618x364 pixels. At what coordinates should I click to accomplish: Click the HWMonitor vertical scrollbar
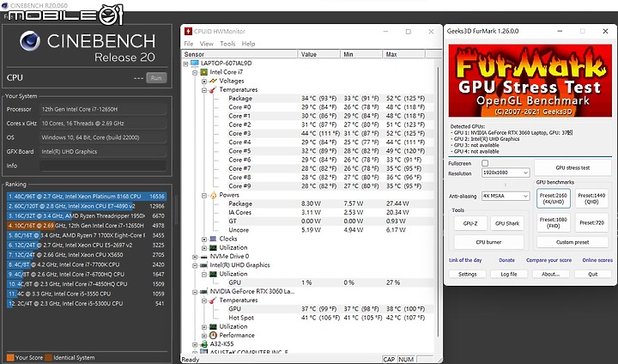[438, 201]
